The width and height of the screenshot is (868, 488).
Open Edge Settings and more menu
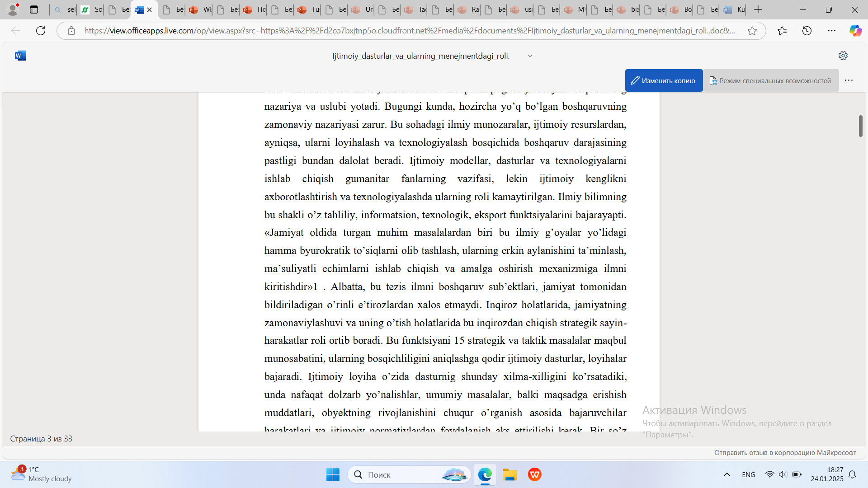(832, 31)
